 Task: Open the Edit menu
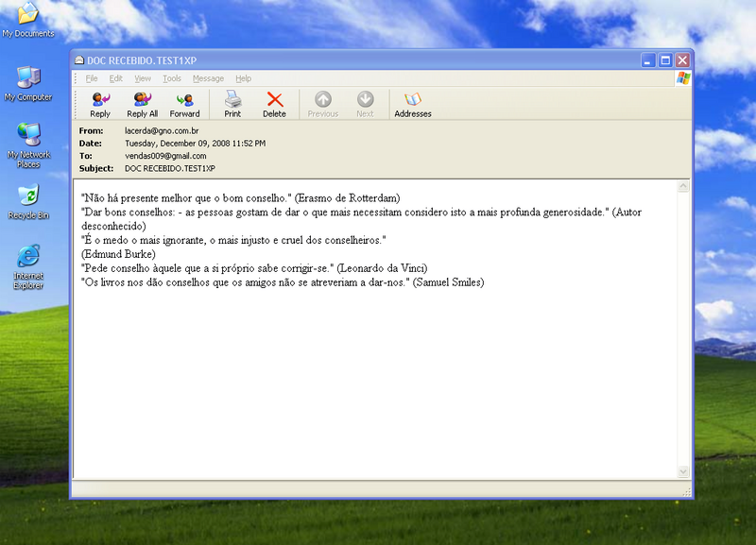point(115,78)
